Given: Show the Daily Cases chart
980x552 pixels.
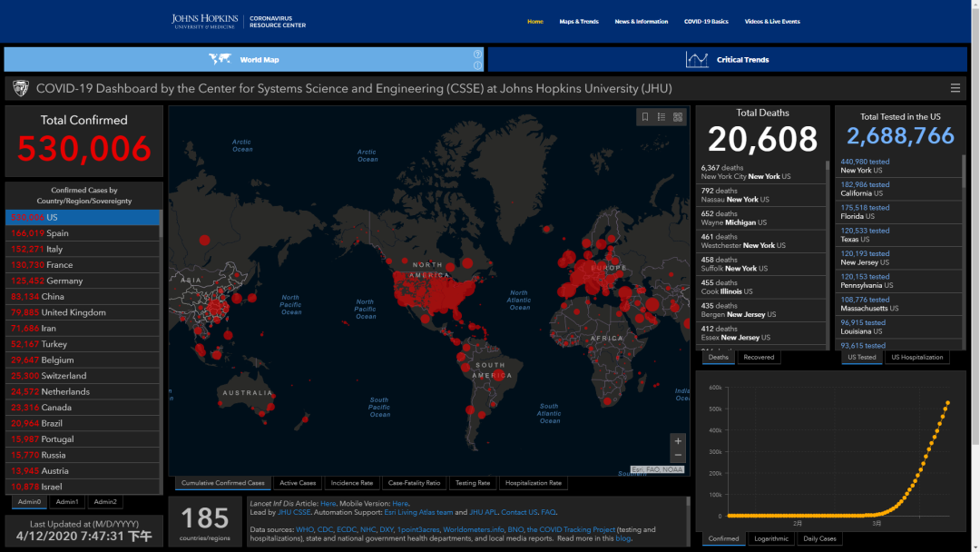Looking at the screenshot, I should [x=821, y=538].
